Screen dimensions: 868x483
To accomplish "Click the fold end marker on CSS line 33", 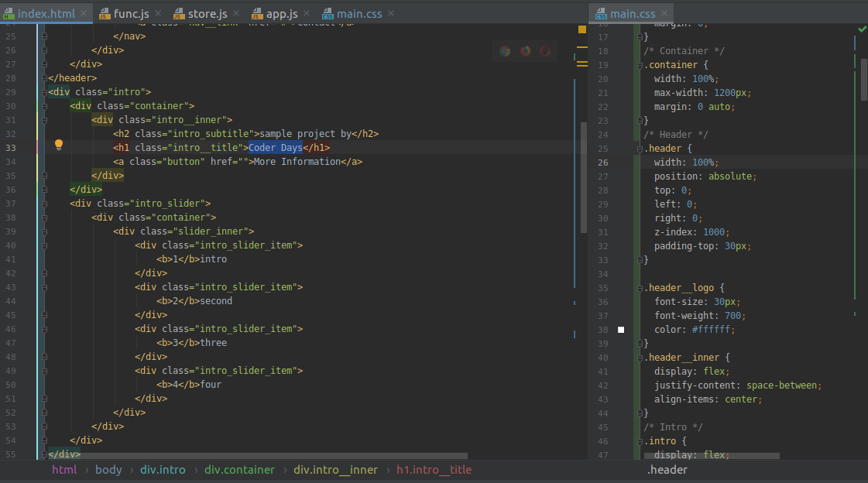I will point(640,260).
